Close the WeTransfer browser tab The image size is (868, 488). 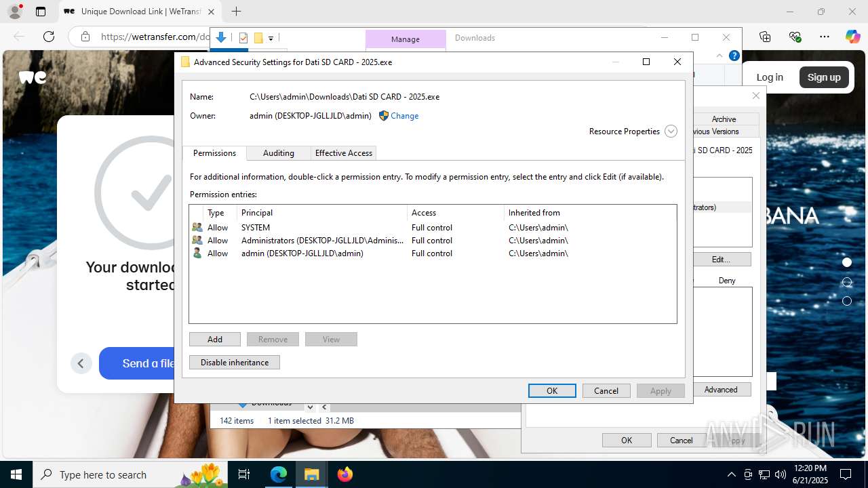click(x=212, y=12)
